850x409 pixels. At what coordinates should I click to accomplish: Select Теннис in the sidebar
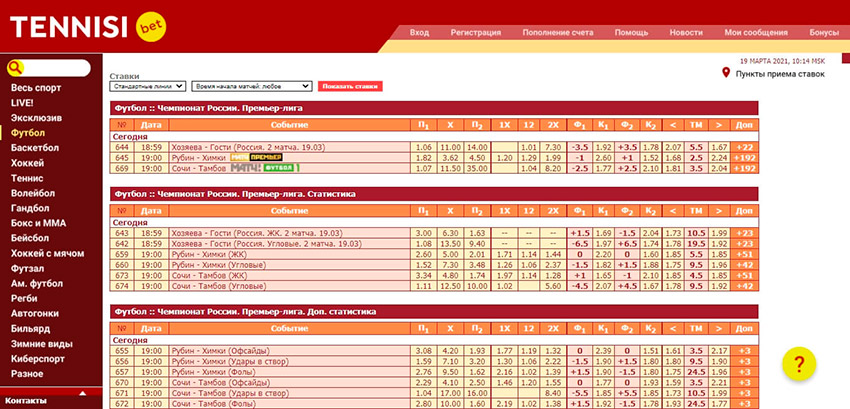point(27,178)
